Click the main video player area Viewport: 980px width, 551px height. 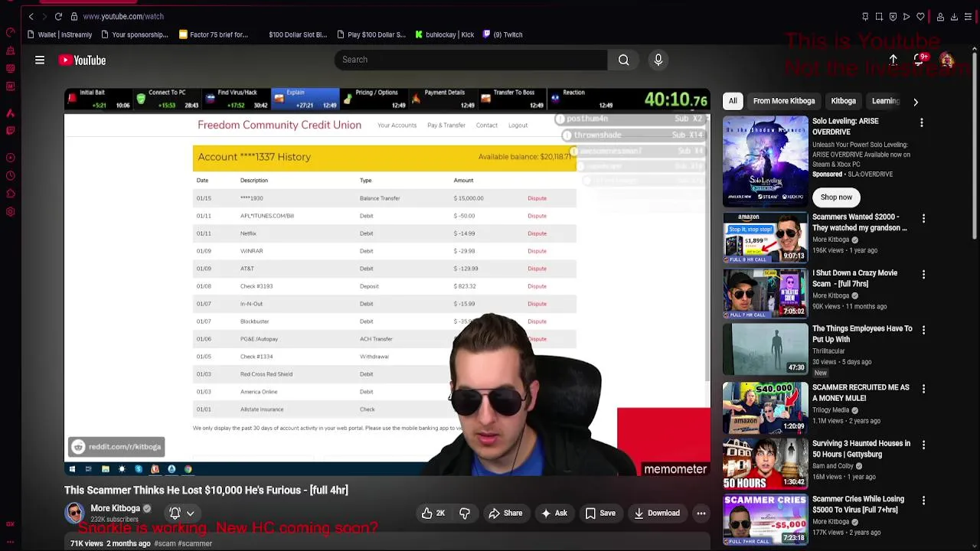tap(387, 282)
